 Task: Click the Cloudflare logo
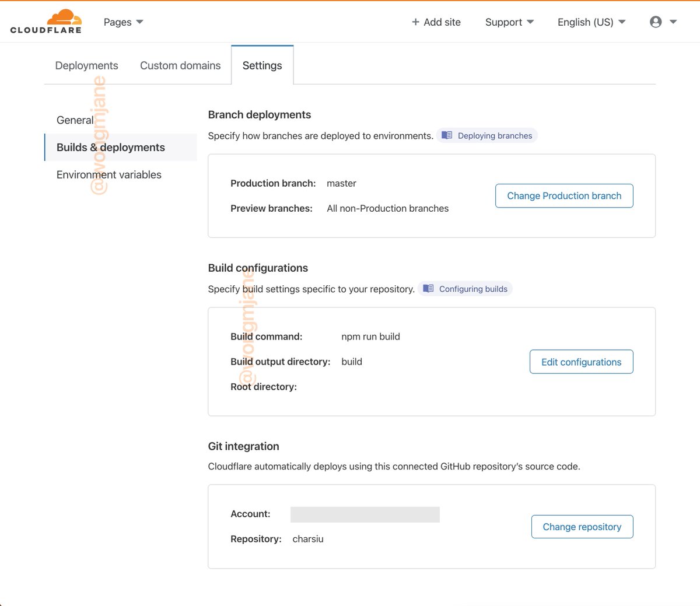coord(46,22)
